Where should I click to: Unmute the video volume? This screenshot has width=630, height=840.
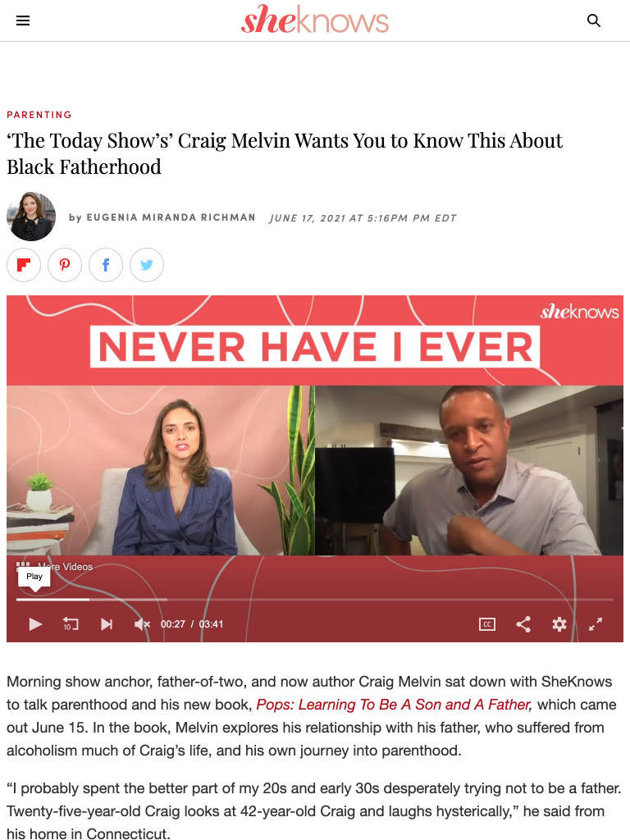click(142, 624)
